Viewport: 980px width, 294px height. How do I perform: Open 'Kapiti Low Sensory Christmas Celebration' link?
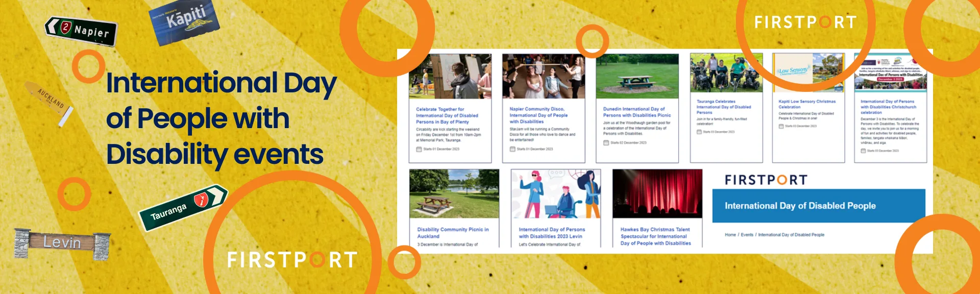807,104
